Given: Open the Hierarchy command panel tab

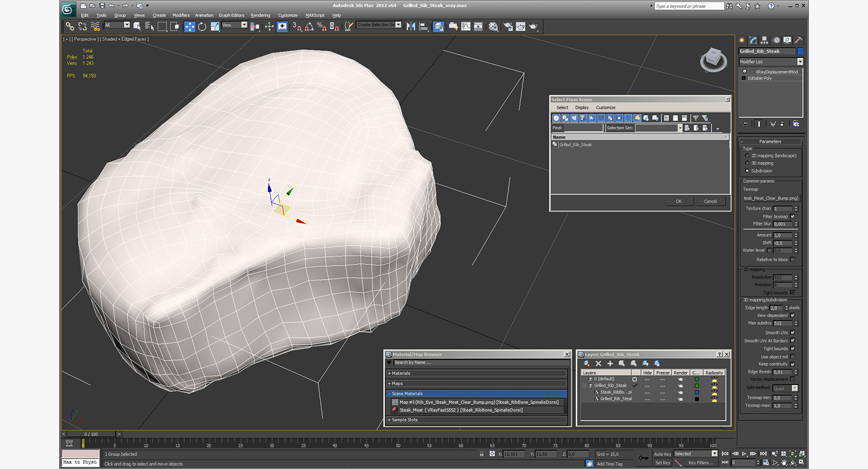Looking at the screenshot, I should coord(765,40).
